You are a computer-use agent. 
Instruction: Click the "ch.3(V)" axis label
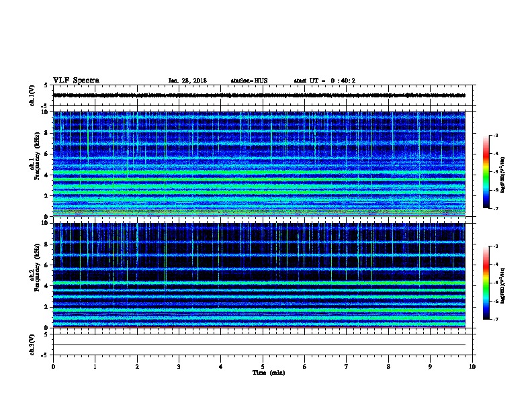(32, 345)
